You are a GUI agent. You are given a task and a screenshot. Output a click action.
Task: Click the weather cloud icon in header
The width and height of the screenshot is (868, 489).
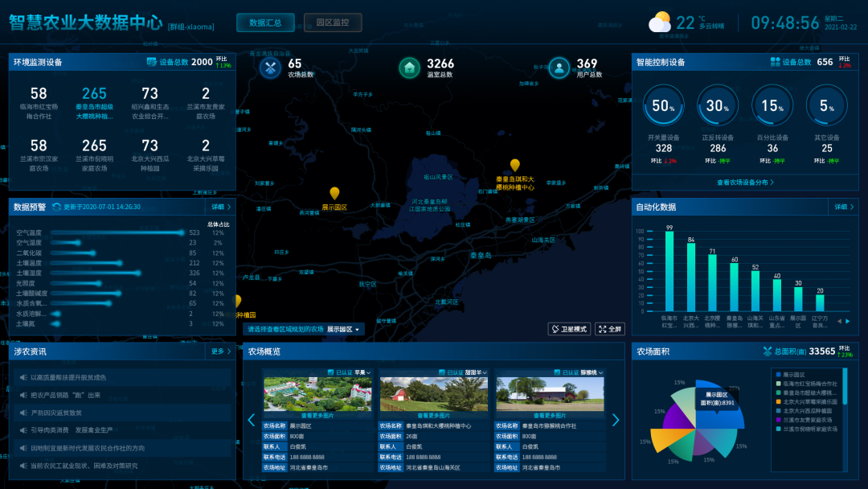[660, 22]
